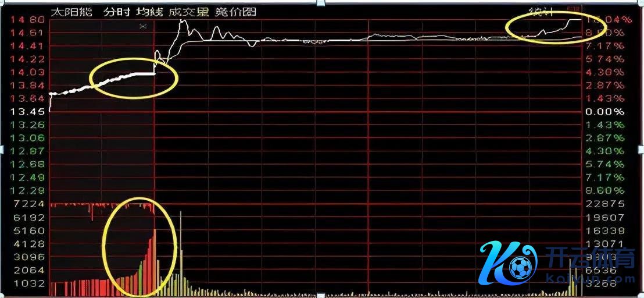Toggle the 成交量 volume display
The width and height of the screenshot is (644, 298).
pos(188,12)
